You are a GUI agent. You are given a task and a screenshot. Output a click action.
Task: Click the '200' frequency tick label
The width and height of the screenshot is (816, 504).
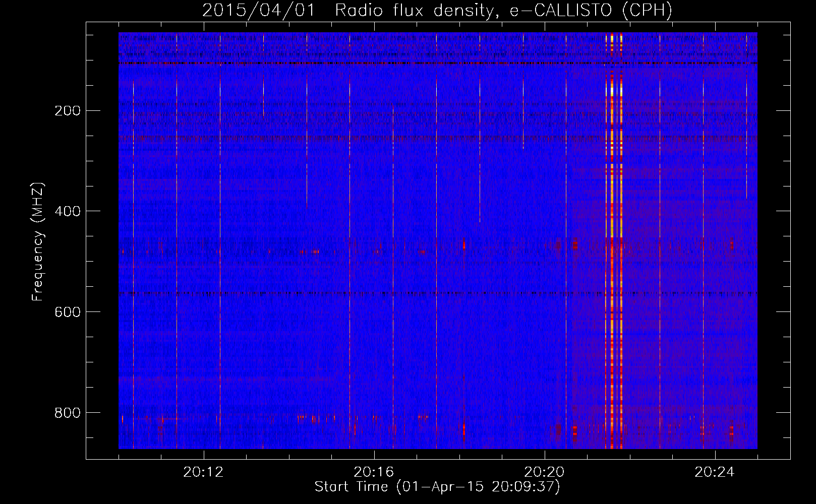tap(67, 110)
